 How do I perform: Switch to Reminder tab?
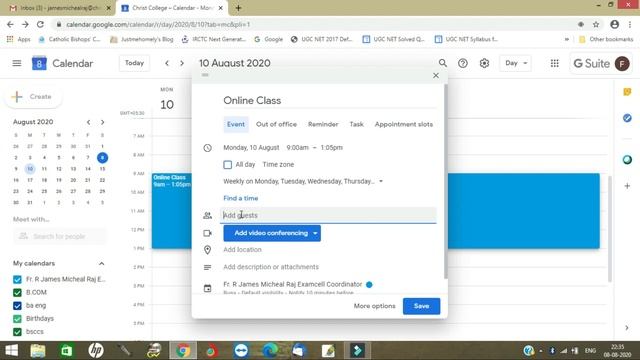323,124
